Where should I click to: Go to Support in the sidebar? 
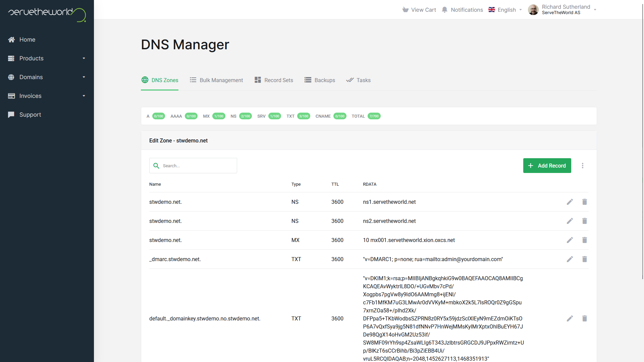pos(30,115)
